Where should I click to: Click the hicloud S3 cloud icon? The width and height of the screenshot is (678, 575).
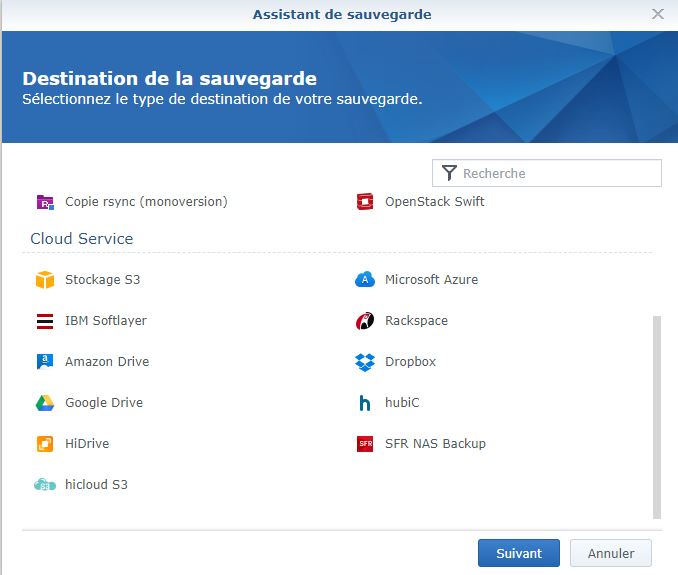tap(45, 485)
